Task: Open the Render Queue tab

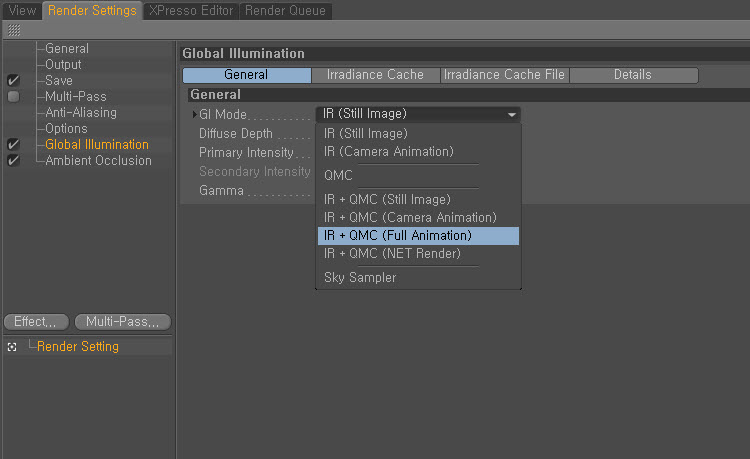Action: click(286, 11)
